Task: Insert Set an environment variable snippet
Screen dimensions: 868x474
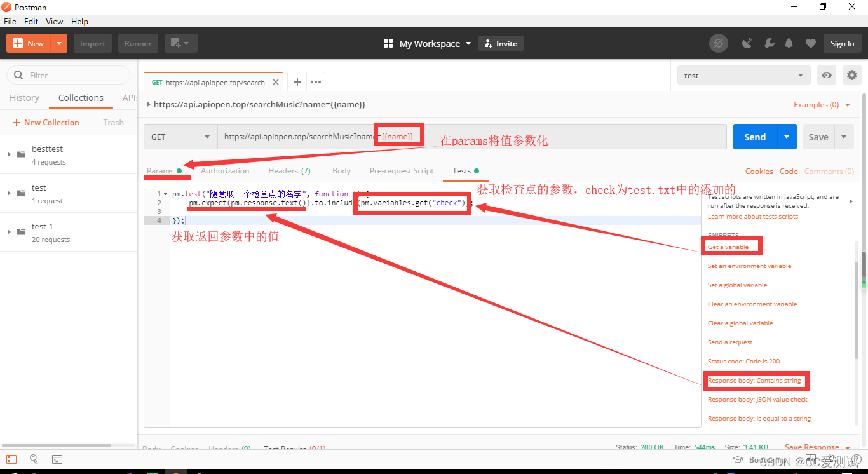Action: (749, 266)
